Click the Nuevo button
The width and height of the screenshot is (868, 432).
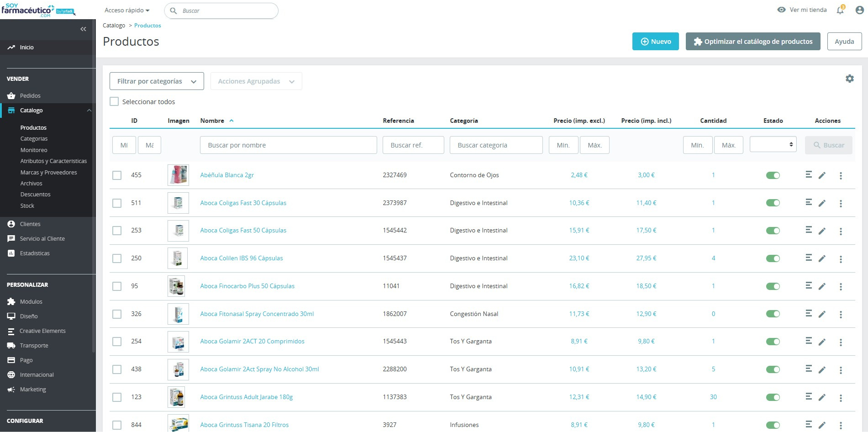pyautogui.click(x=656, y=41)
